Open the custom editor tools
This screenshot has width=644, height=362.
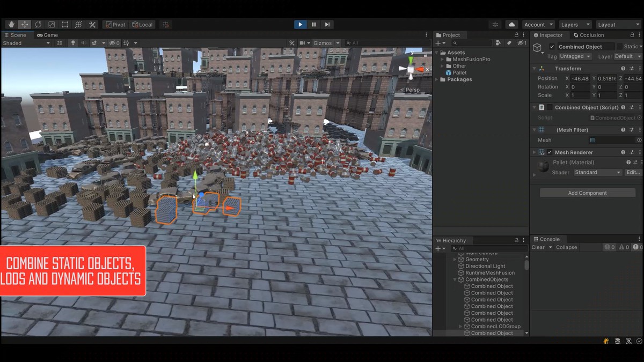coord(92,24)
